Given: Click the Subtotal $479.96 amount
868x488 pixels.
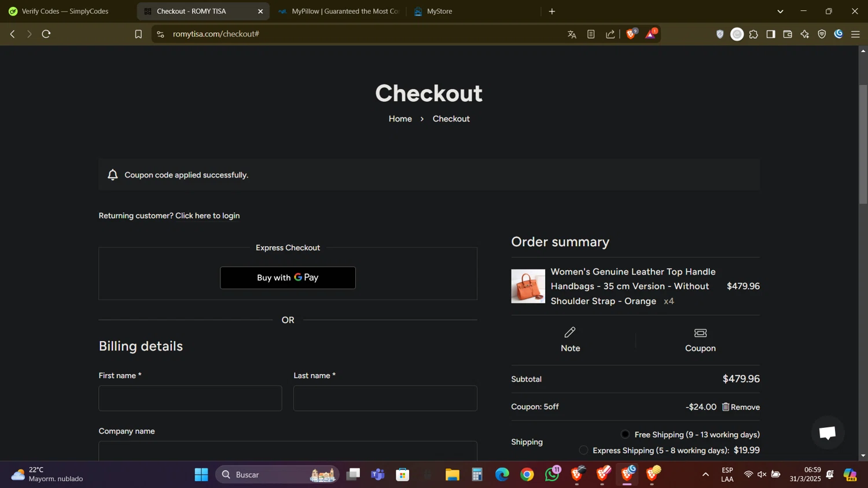Looking at the screenshot, I should 741,379.
